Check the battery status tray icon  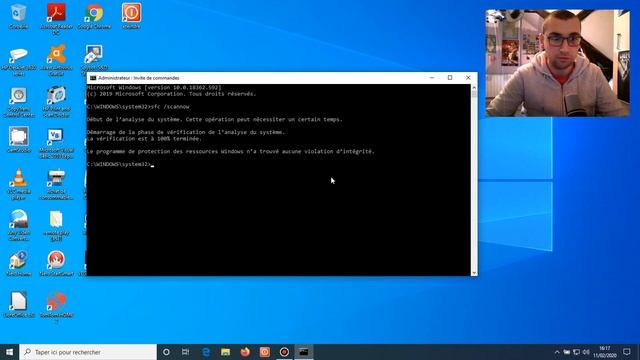coord(567,352)
